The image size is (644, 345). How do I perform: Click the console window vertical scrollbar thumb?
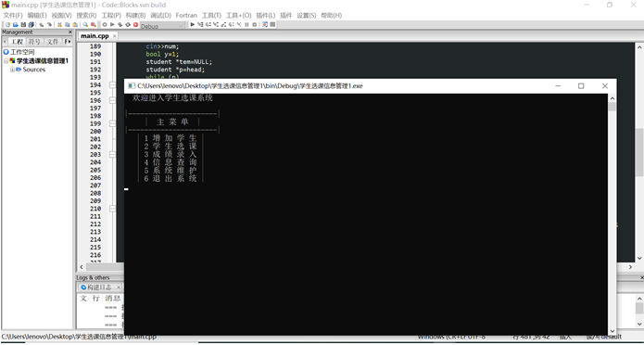pos(612,107)
